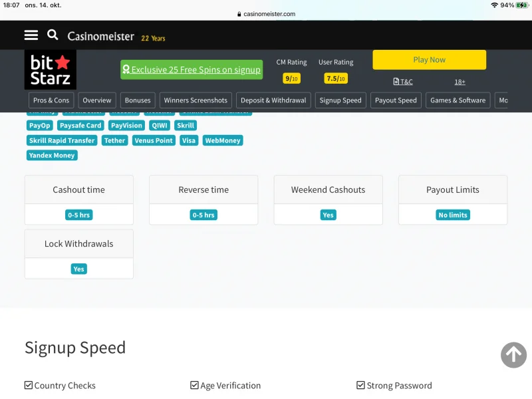Select the WebMoney tag
Image resolution: width=532 pixels, height=399 pixels.
coord(223,140)
